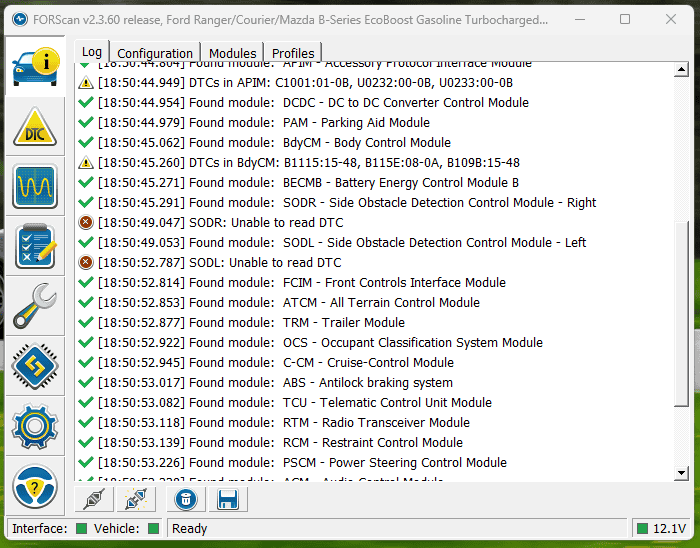Screen dimensions: 700x548
Task: Click the connect to vehicle plug button
Action: [94, 499]
